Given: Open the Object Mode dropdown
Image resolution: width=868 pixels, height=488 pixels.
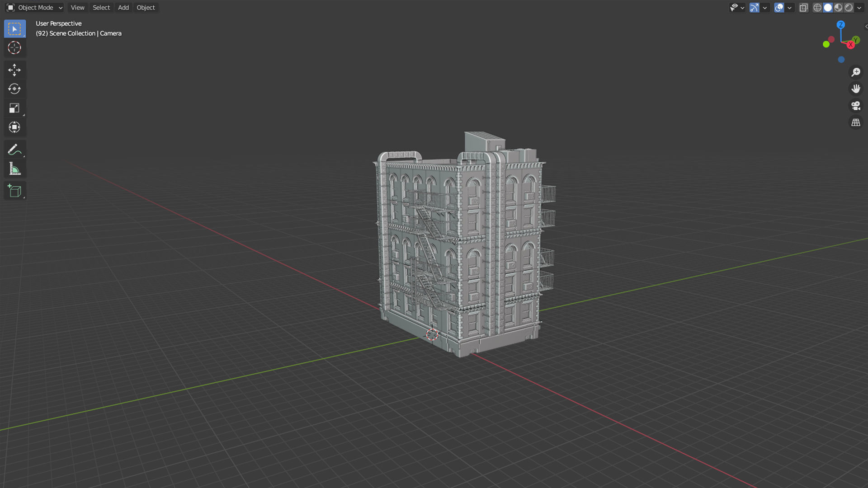Looking at the screenshot, I should coord(34,8).
